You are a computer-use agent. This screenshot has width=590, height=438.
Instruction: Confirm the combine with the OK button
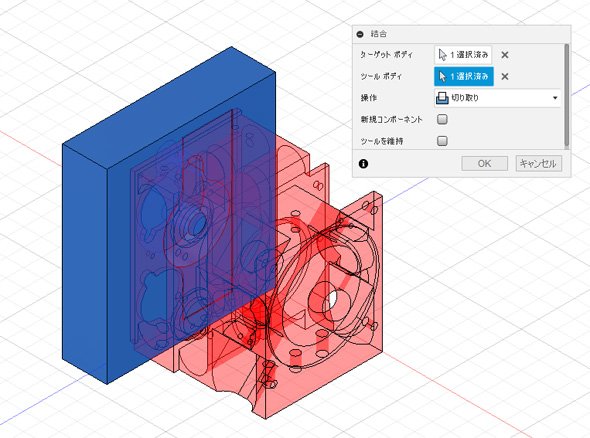485,164
